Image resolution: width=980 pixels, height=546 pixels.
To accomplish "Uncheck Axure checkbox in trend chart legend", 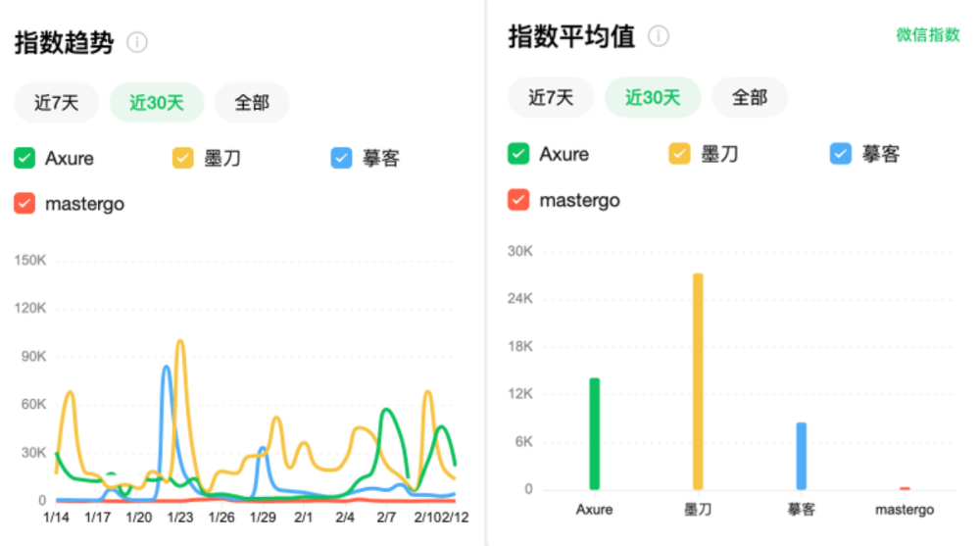I will click(25, 158).
